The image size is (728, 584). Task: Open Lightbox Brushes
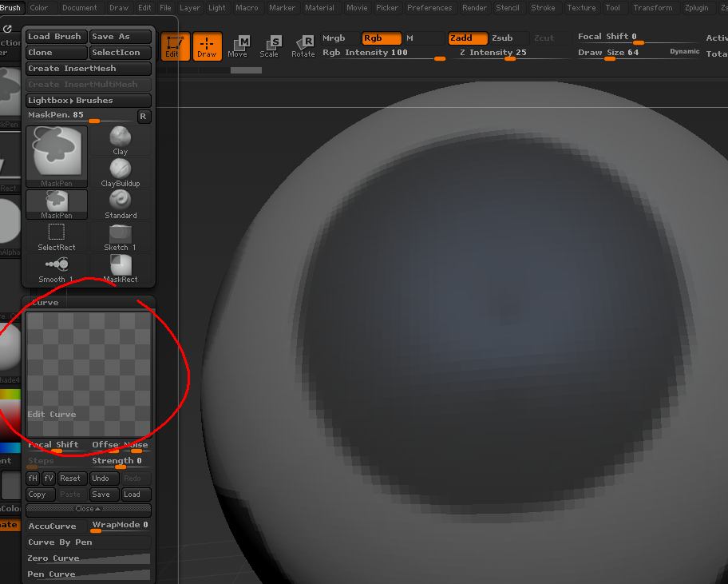89,101
